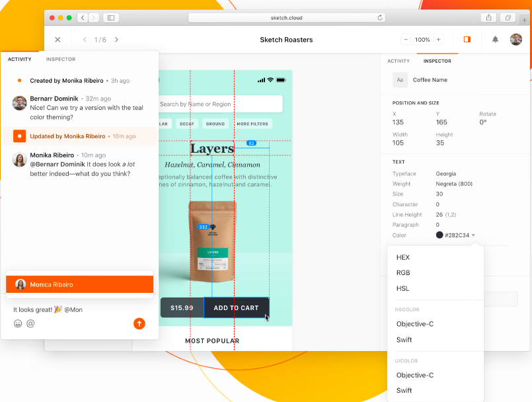The image size is (532, 402).
Task: Open notifications with the bell icon
Action: 494,40
